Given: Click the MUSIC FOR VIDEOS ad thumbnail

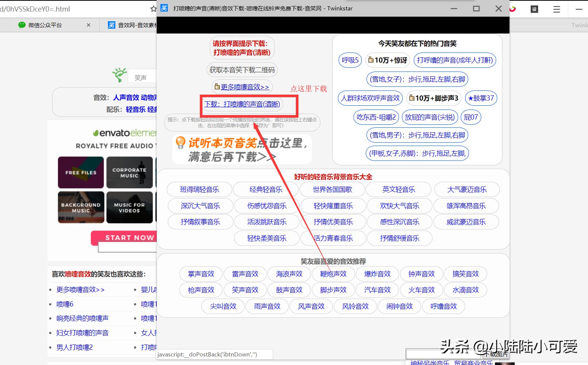Looking at the screenshot, I should (x=130, y=207).
